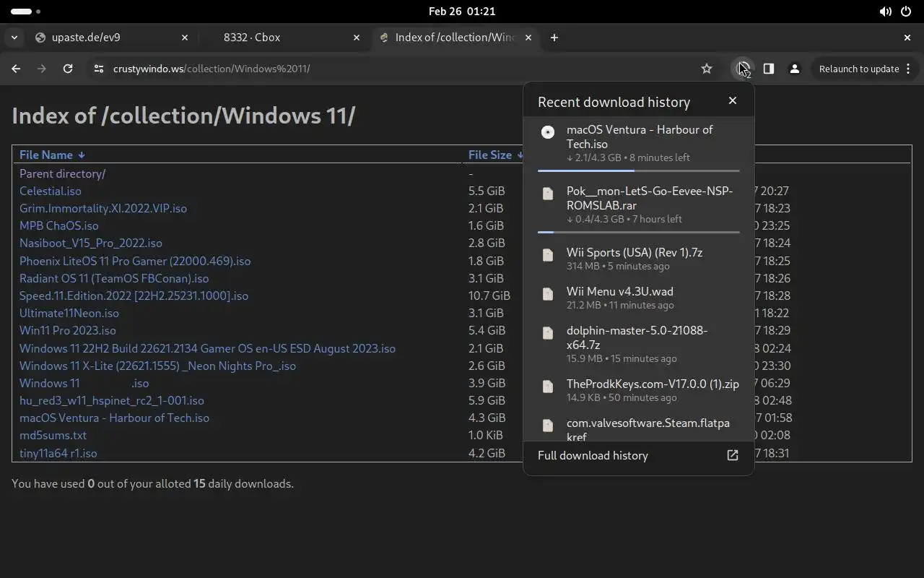This screenshot has height=578, width=924.
Task: Close the Recent download history popup
Action: [x=733, y=100]
